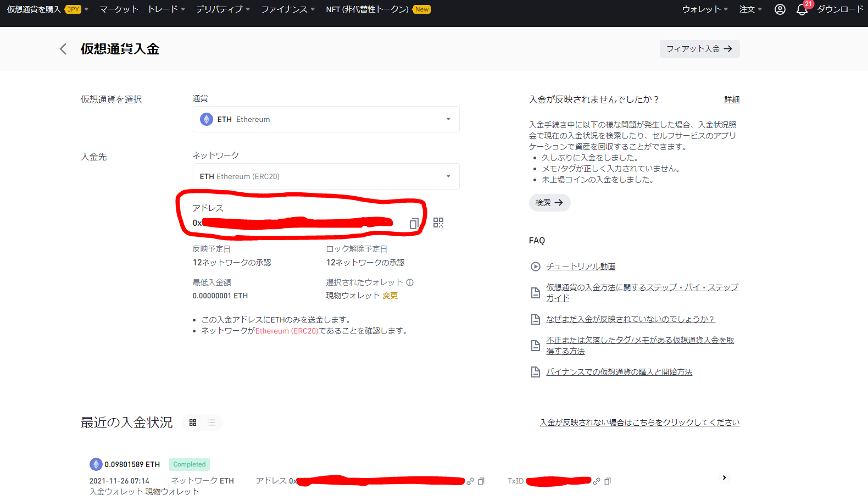868x500 pixels.
Task: Open the マーケット page
Action: tap(119, 9)
